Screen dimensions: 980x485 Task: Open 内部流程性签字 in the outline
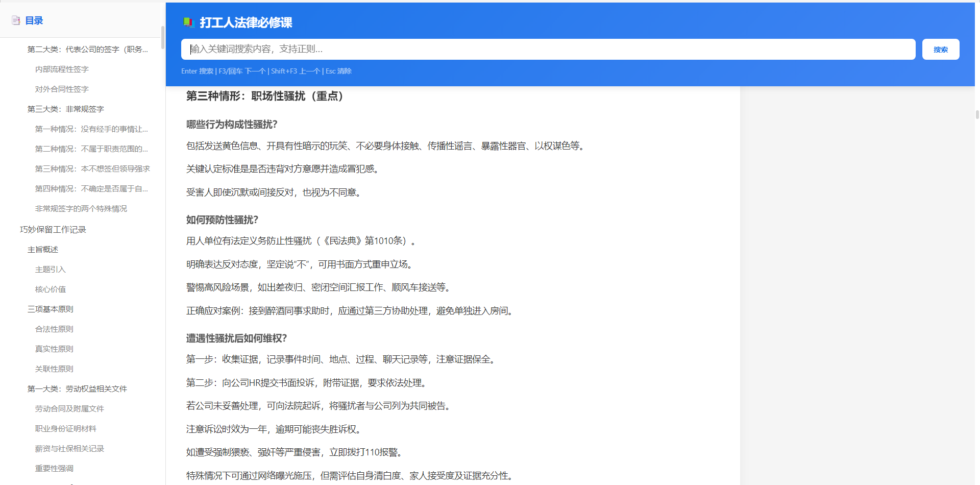[x=62, y=69]
